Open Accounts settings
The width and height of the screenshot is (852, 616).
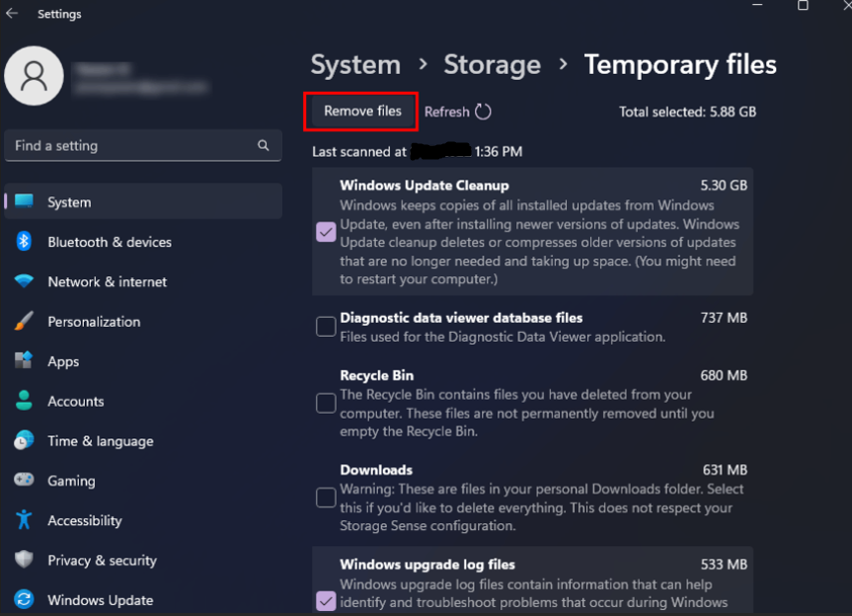(143, 401)
